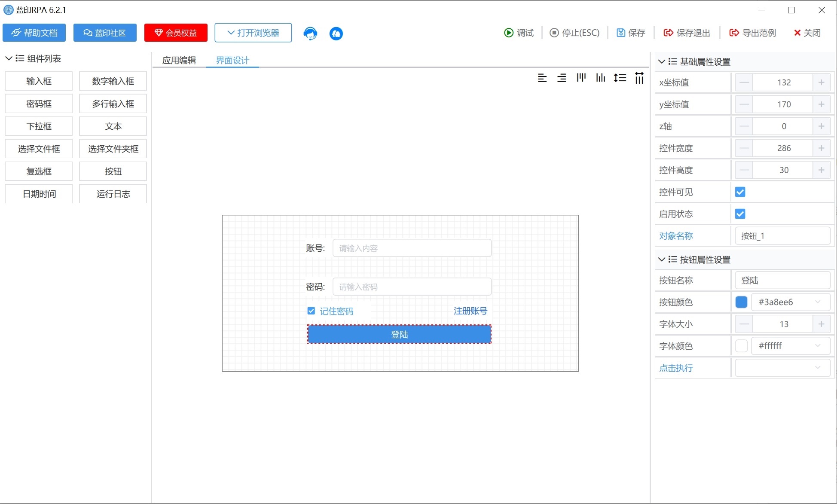Click the 按钮名称 field showing 登陆

tap(782, 280)
